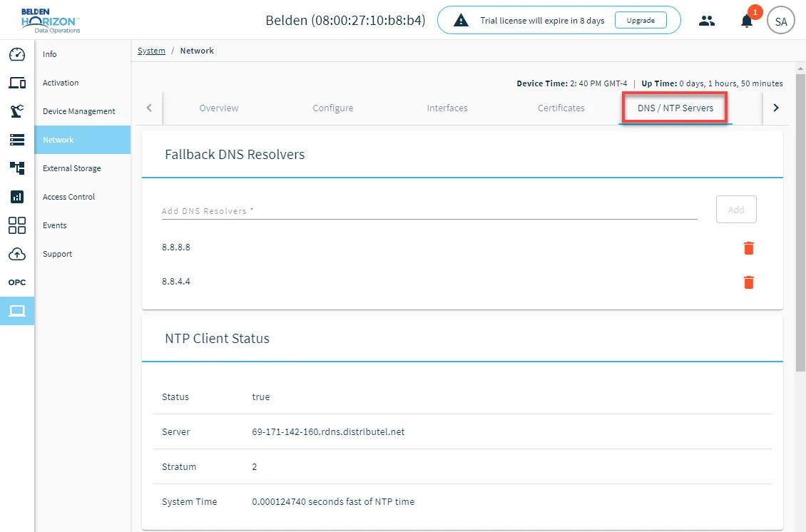This screenshot has height=532, width=806.
Task: Open the stacked list icon in sidebar
Action: (x=17, y=139)
